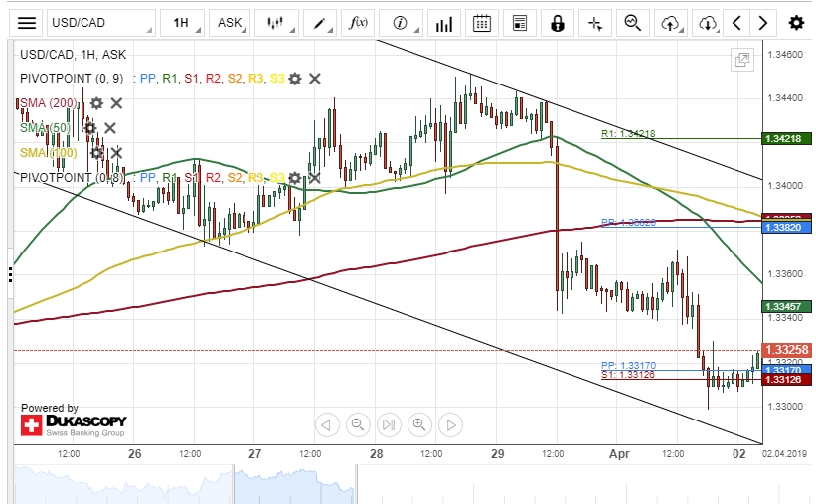
Task: Open the chart settings gear in toolbar
Action: [x=795, y=23]
